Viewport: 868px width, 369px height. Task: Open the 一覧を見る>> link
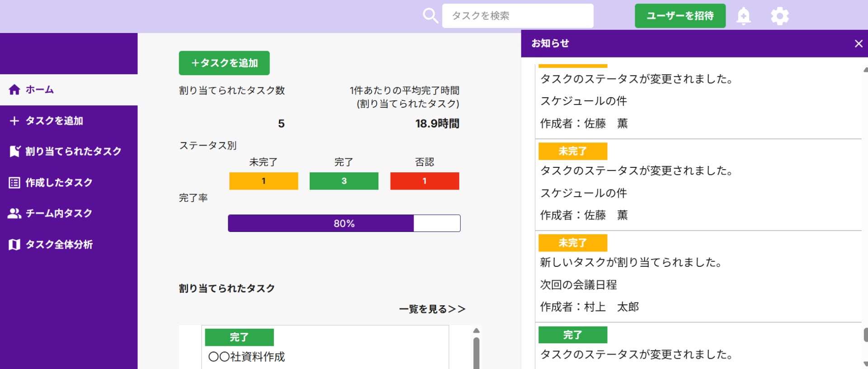pyautogui.click(x=432, y=309)
